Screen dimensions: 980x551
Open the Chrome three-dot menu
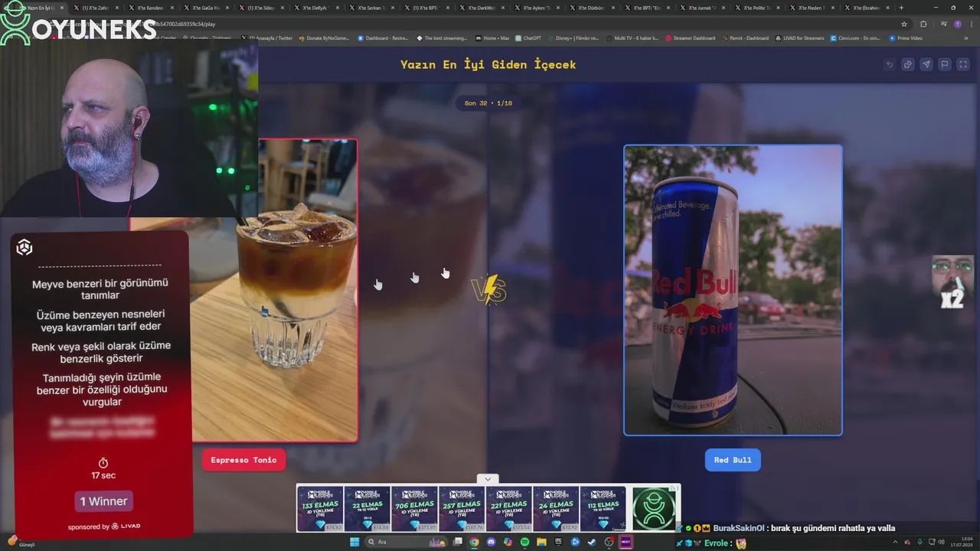(972, 24)
